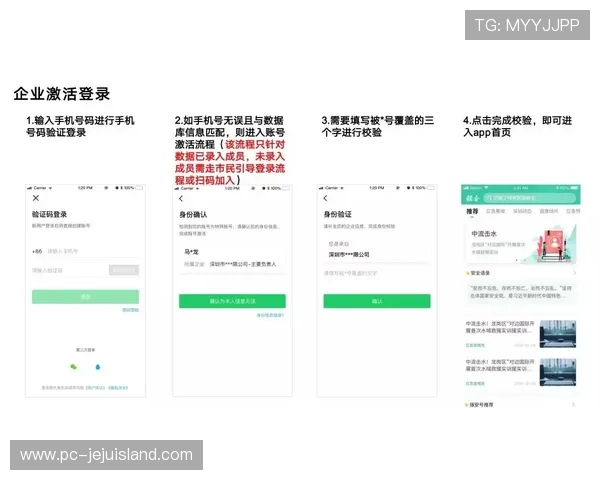
Task: Close the 验证码登录 login screen with X
Action: click(36, 198)
